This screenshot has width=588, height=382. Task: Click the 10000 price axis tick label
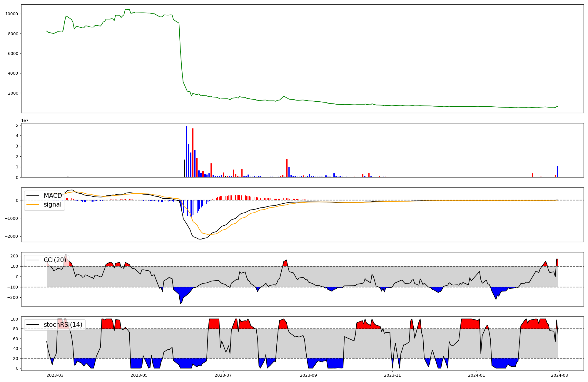click(11, 14)
